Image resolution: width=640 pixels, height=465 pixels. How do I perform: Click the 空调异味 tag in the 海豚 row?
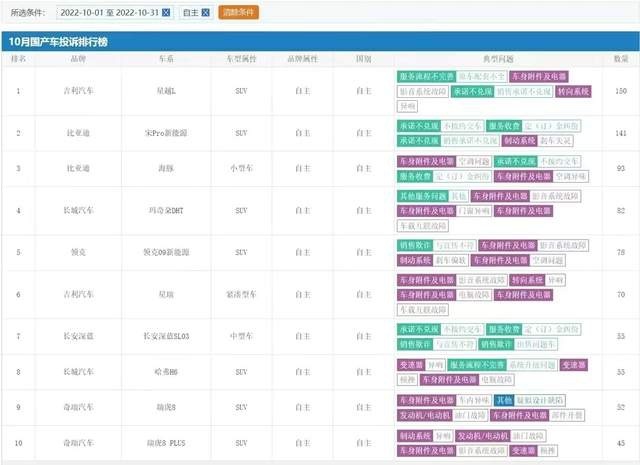(571, 176)
